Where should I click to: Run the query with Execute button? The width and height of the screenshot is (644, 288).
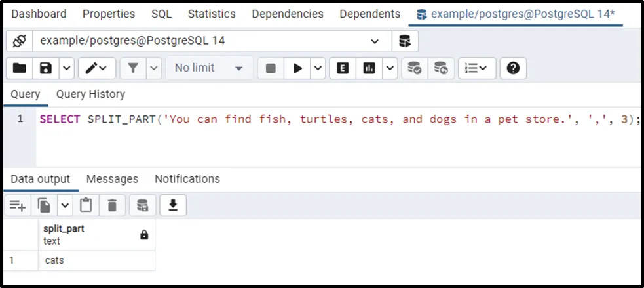[297, 68]
